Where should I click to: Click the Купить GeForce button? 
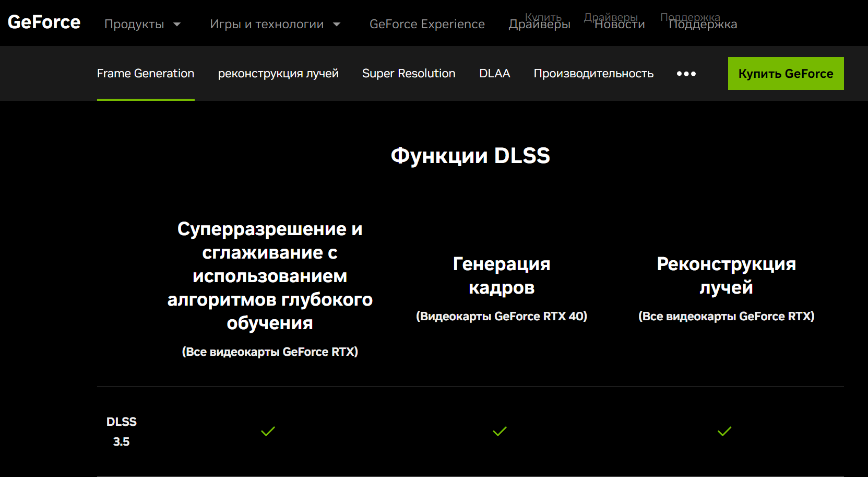786,74
